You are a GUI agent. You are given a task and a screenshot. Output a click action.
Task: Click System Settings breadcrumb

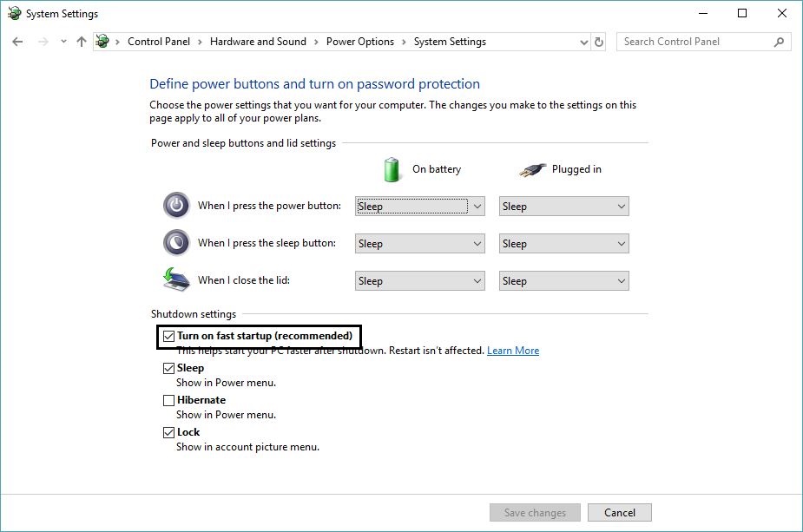[450, 42]
